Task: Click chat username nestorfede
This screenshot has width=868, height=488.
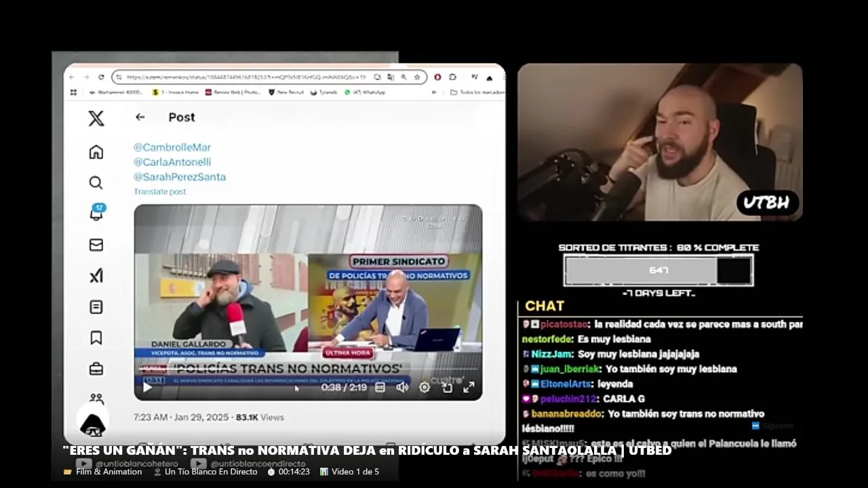Action: point(547,340)
